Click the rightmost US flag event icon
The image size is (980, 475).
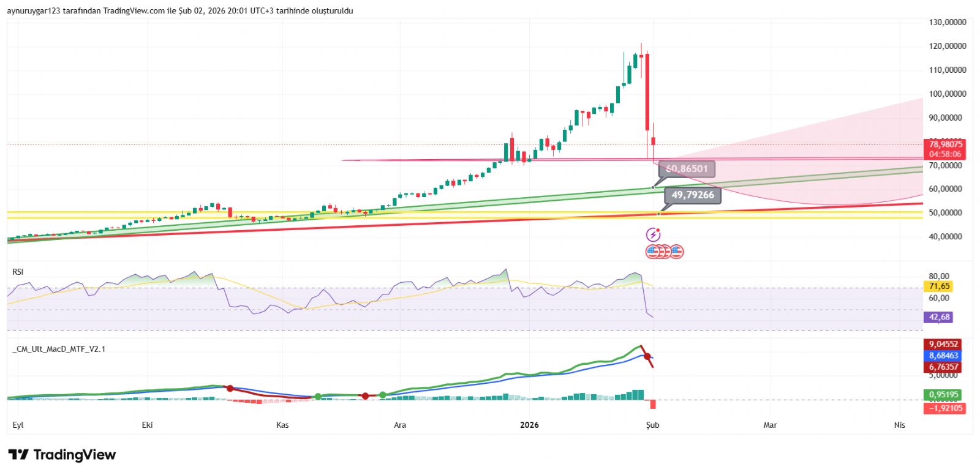pos(676,251)
